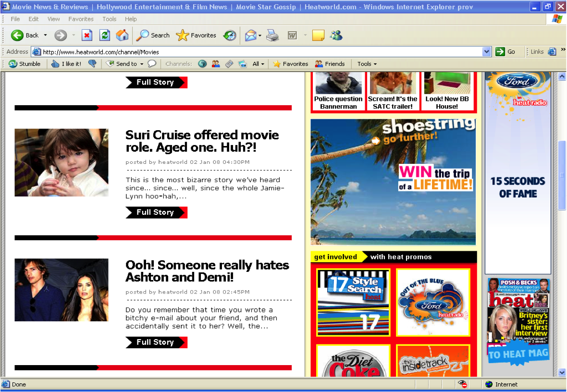Image resolution: width=567 pixels, height=392 pixels.
Task: Click the yellow note Discuss icon
Action: [318, 35]
